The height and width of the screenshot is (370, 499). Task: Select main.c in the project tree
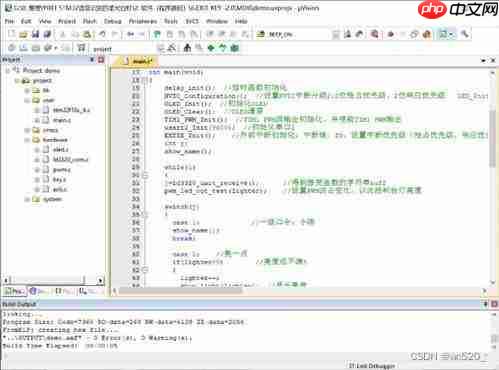[x=61, y=120]
